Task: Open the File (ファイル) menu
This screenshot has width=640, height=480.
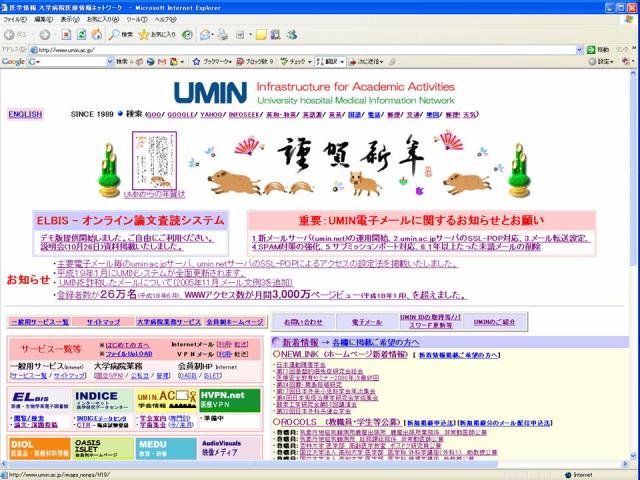Action: click(14, 19)
